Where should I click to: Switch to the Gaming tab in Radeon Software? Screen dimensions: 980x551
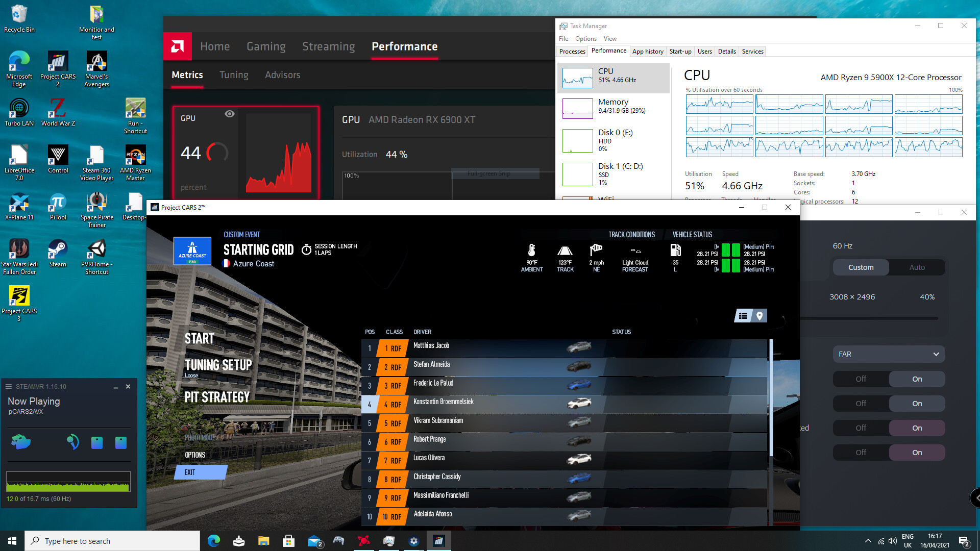(x=266, y=46)
